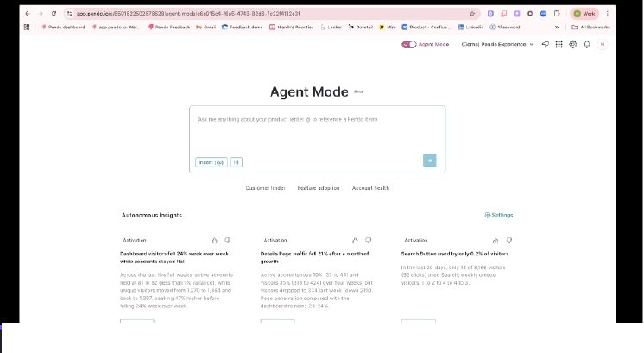
Task: Select the Customer finder suggestion
Action: 265,188
